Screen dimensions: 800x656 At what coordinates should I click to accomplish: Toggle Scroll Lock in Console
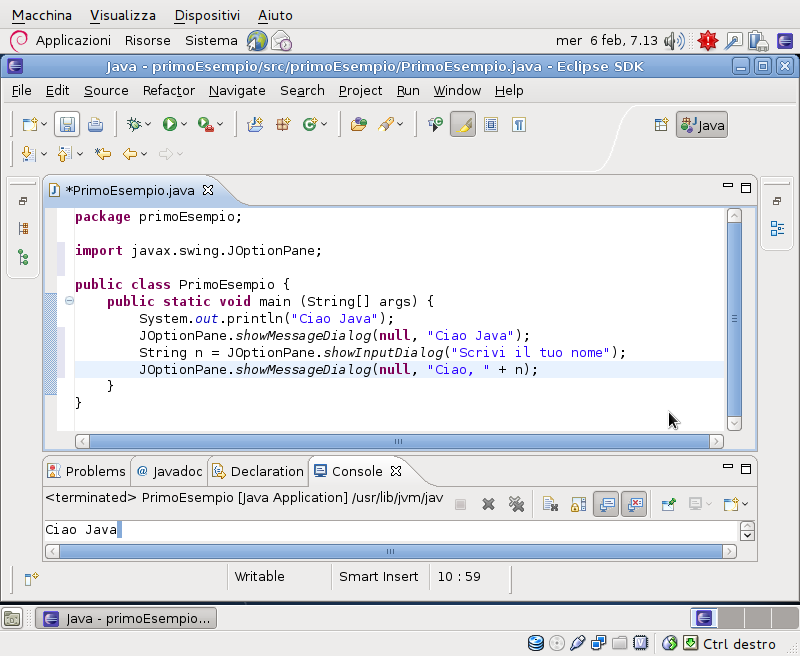[x=578, y=504]
